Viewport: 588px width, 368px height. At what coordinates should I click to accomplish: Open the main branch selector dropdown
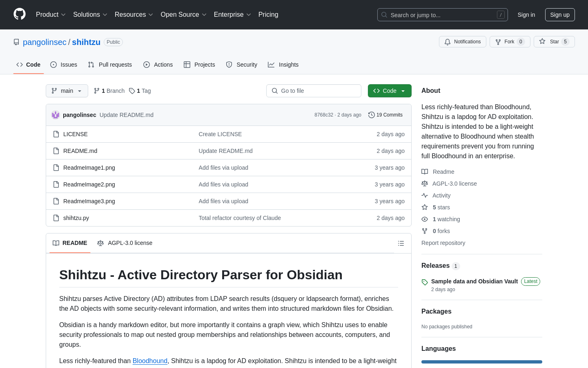(67, 91)
